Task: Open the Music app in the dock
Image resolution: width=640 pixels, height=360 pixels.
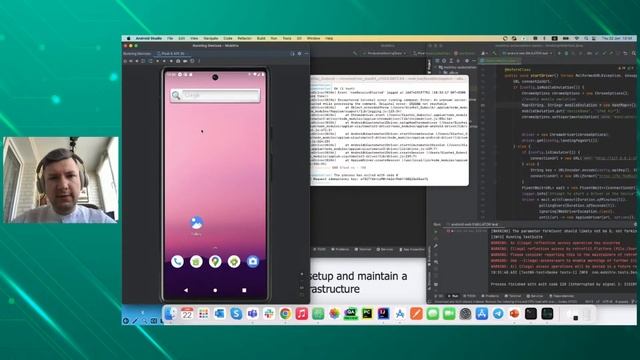Action: tap(302, 313)
